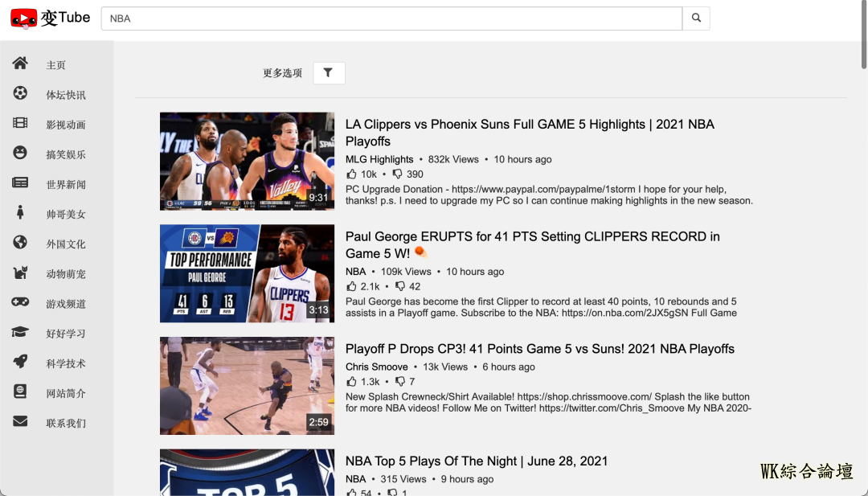
Task: Visit MLG Highlights channel link
Action: pos(379,159)
